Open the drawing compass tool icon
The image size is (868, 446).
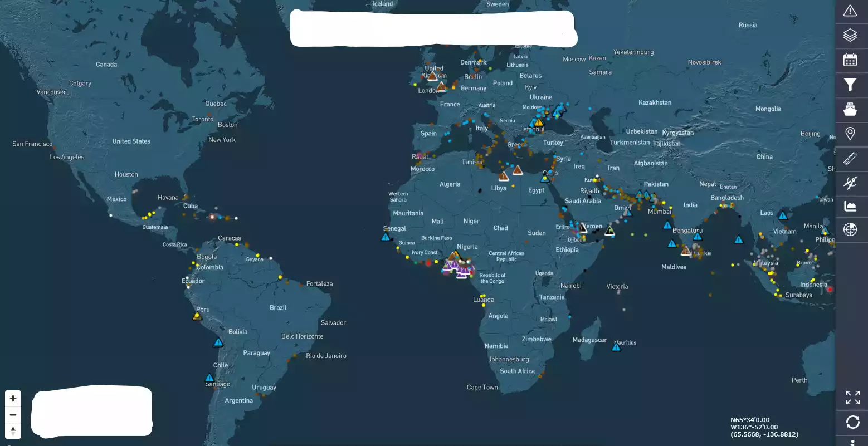coord(851,183)
